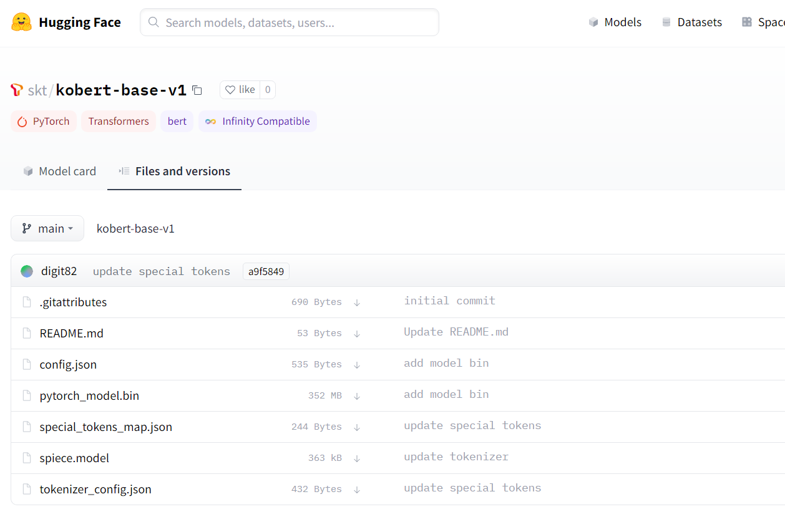This screenshot has width=785, height=532.
Task: Click the Datasets cylinder icon
Action: click(666, 22)
